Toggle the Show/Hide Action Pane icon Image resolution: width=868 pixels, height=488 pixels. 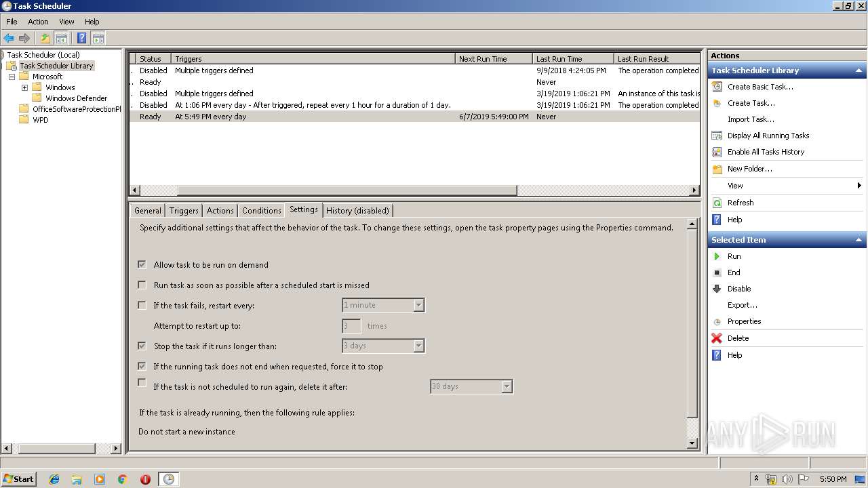[x=98, y=38]
